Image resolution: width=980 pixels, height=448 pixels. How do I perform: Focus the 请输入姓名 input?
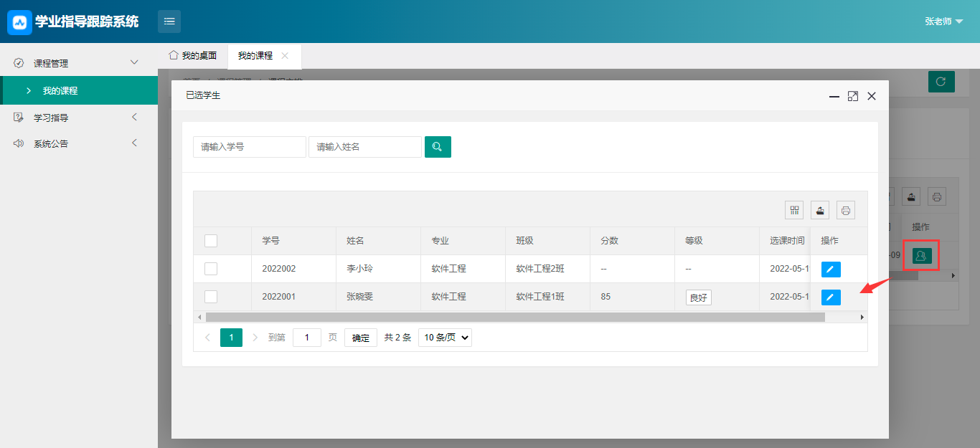(365, 147)
